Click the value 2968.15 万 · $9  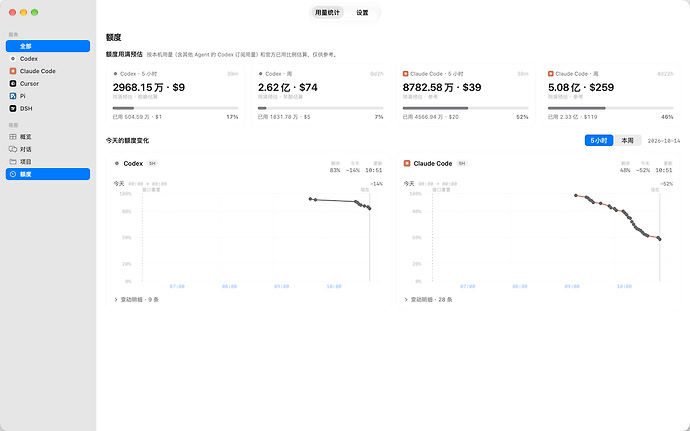pyautogui.click(x=149, y=87)
